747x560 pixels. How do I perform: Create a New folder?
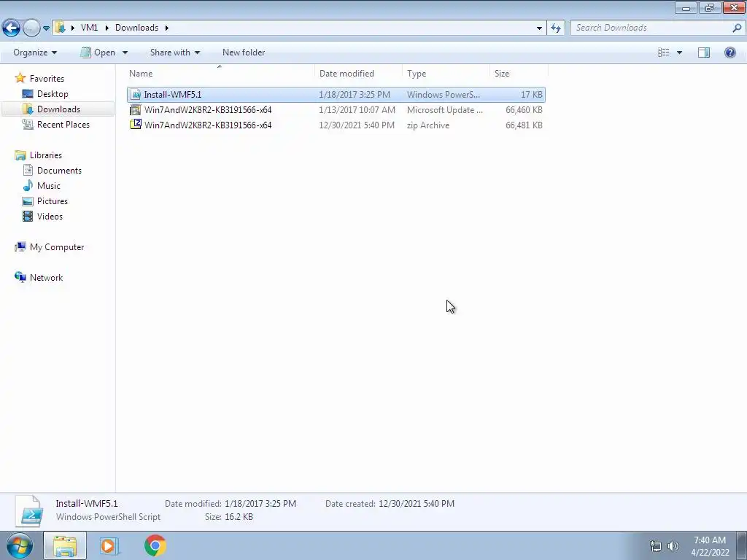point(244,52)
